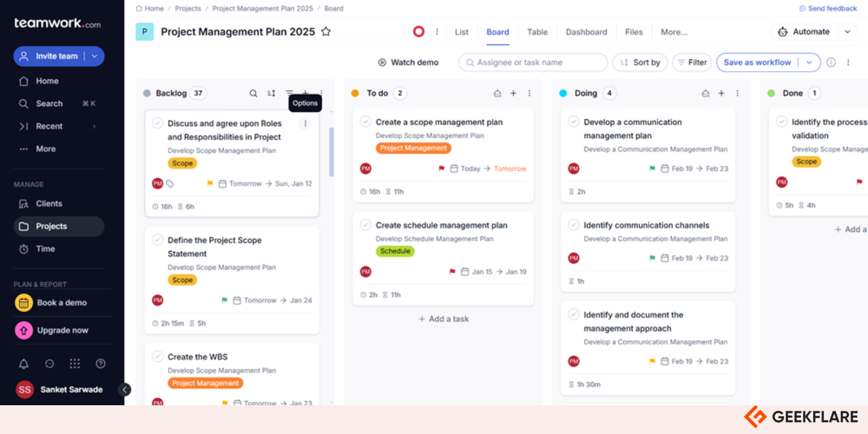Screen dimensions: 868x434
Task: Click Send feedback link
Action: pyautogui.click(x=828, y=9)
